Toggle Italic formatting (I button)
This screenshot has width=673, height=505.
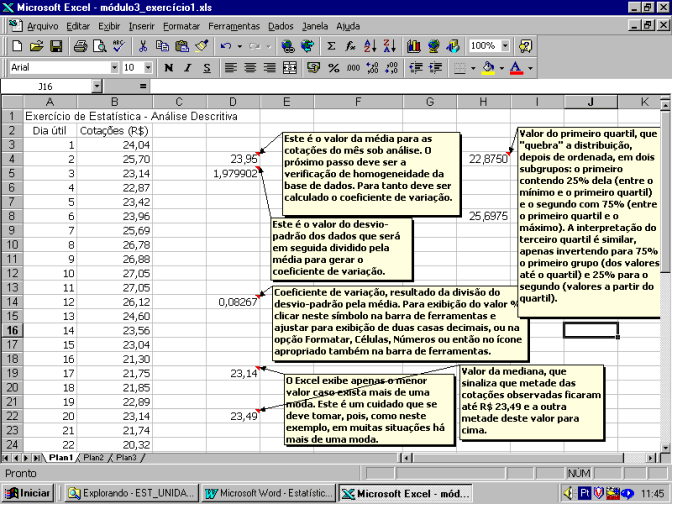pos(187,68)
